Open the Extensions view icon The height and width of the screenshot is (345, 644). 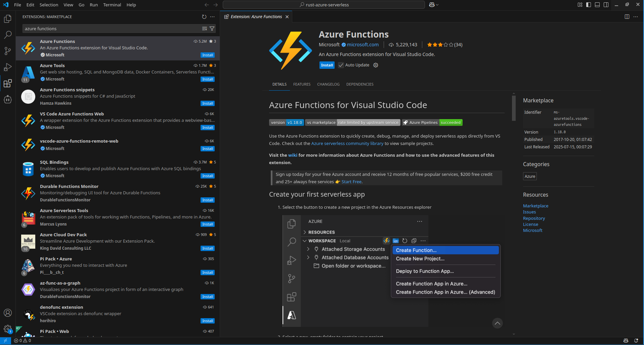point(8,83)
